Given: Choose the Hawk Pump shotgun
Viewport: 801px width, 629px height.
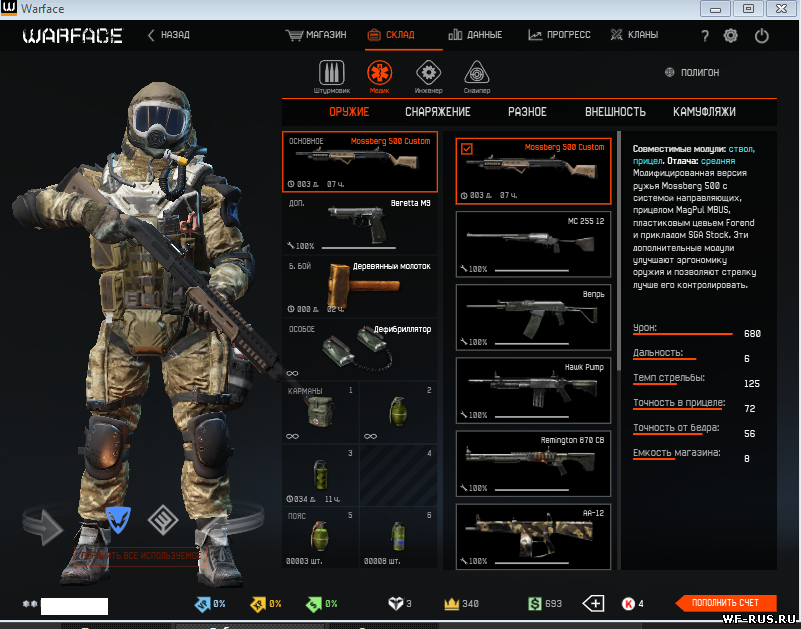Looking at the screenshot, I should [533, 390].
